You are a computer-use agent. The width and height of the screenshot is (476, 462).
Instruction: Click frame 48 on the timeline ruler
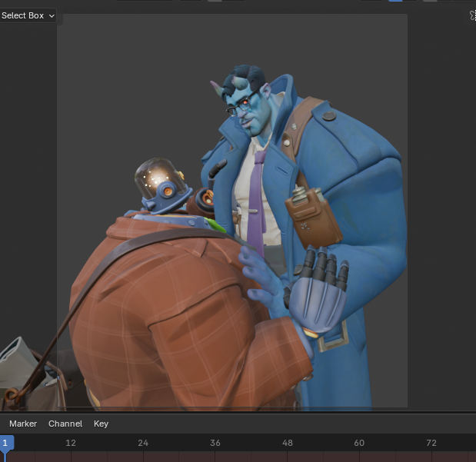pyautogui.click(x=287, y=443)
